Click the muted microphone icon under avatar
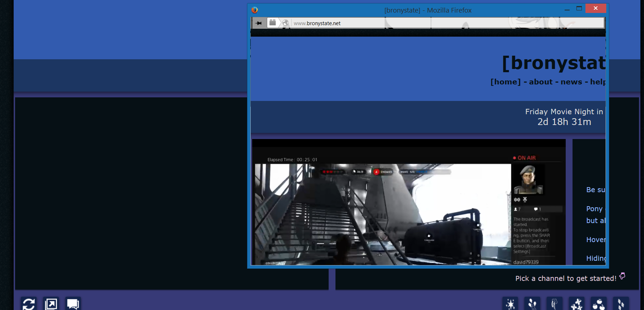 [525, 199]
